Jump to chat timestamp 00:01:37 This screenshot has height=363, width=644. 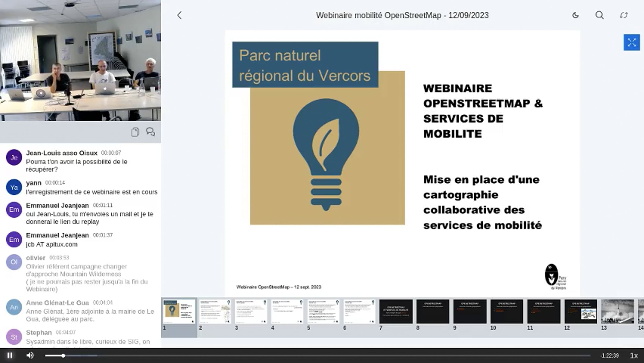(103, 235)
